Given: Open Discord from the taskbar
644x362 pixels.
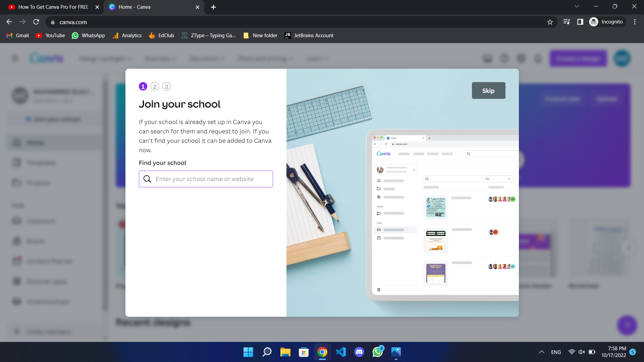Looking at the screenshot, I should pyautogui.click(x=359, y=352).
